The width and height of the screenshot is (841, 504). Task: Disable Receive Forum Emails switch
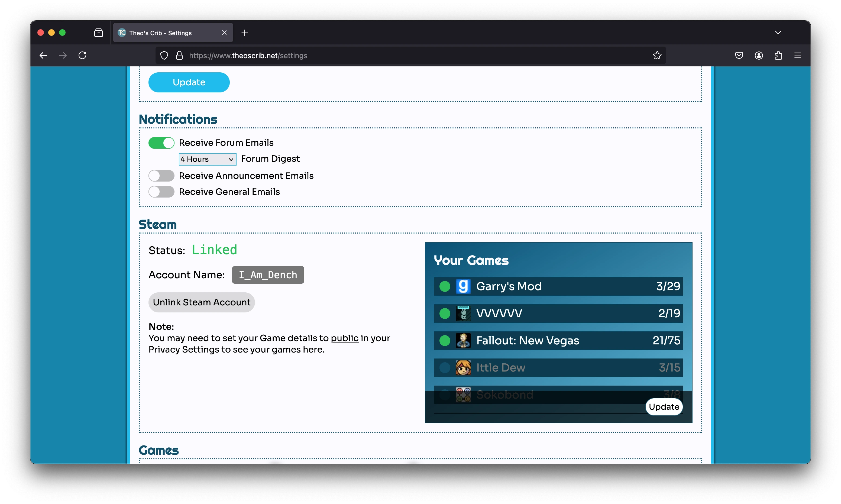pos(161,143)
